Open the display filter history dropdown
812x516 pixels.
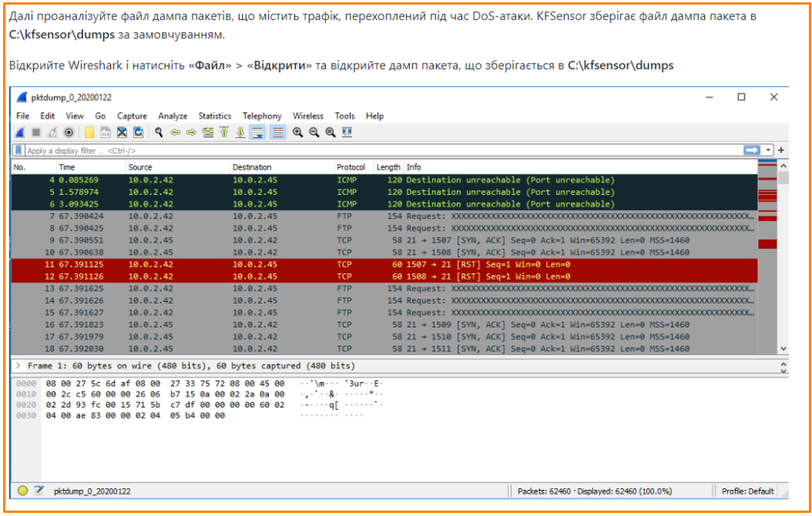pyautogui.click(x=768, y=150)
